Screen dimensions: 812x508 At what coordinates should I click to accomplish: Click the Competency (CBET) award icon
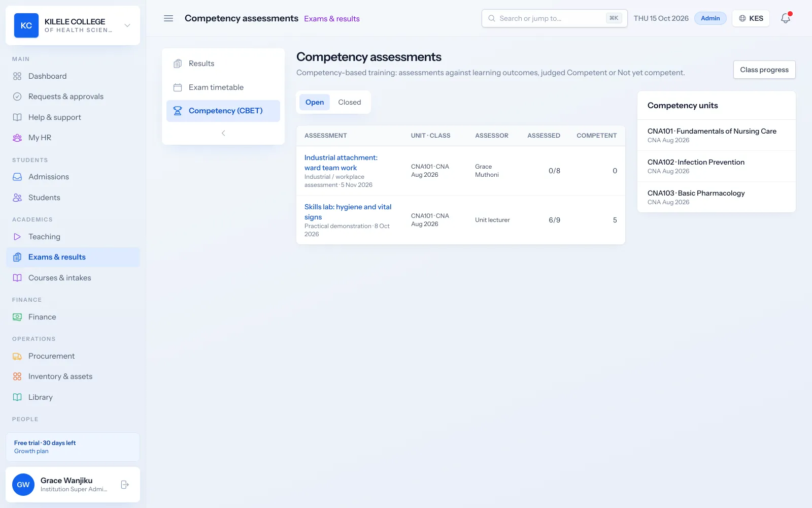click(178, 111)
